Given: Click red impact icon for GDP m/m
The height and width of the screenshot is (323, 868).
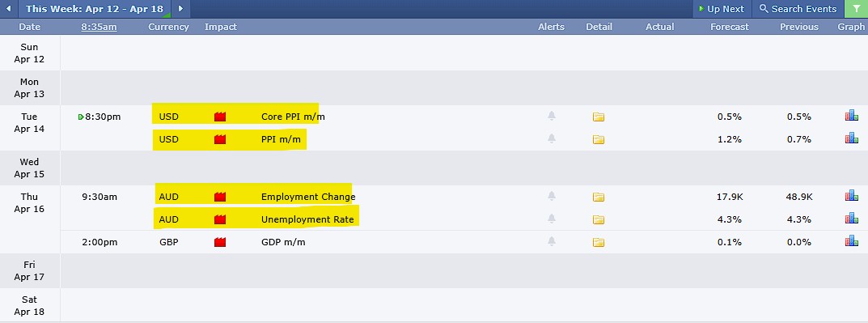Looking at the screenshot, I should click(x=220, y=243).
